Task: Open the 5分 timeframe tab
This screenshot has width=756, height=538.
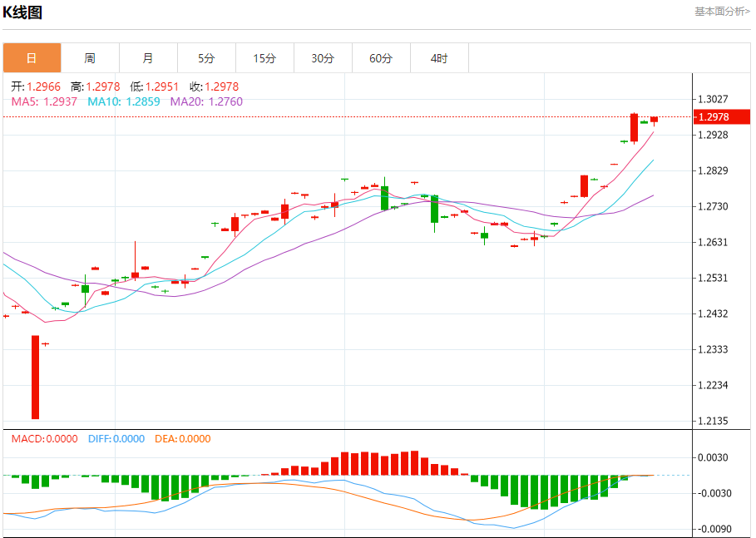Action: tap(207, 58)
